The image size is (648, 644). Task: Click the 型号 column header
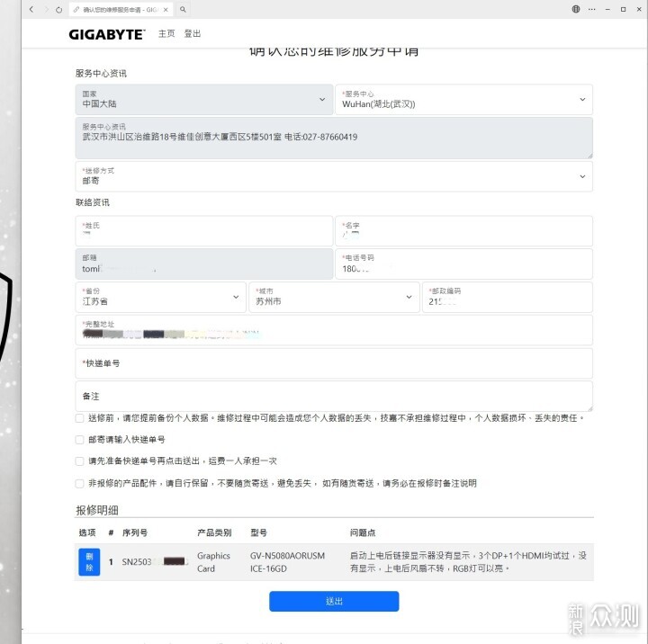point(258,532)
